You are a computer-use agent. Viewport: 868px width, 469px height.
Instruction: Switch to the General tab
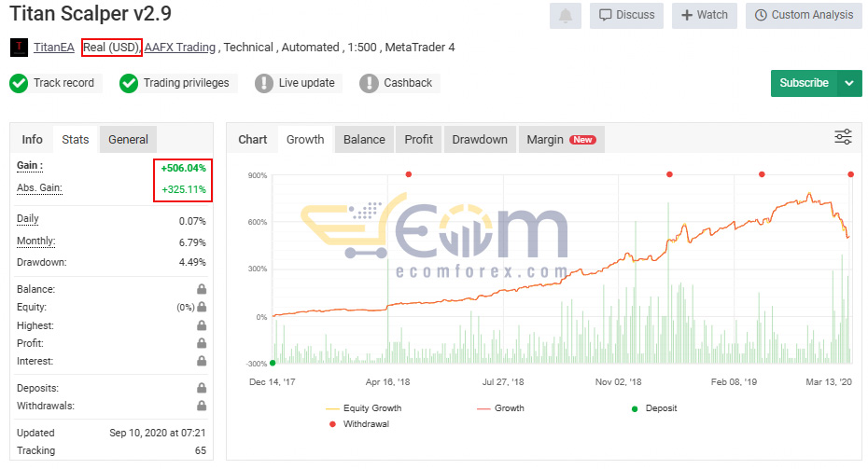(x=128, y=139)
